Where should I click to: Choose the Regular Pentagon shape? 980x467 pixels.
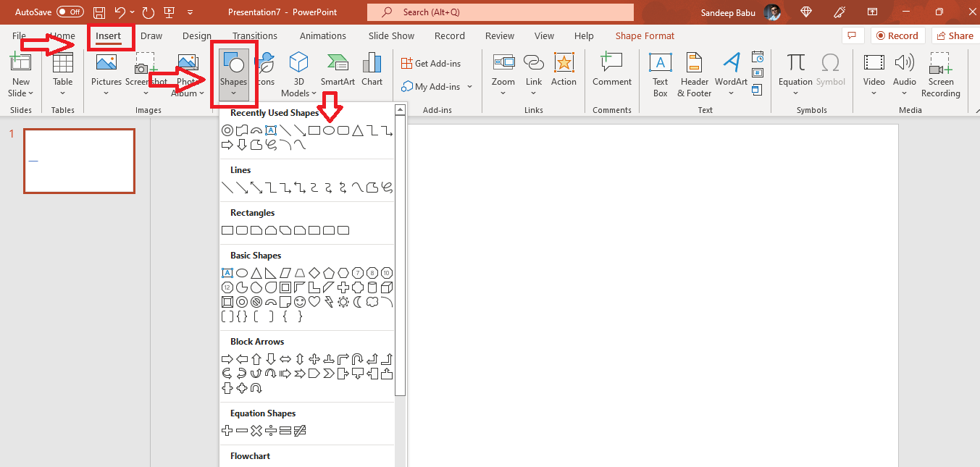329,273
